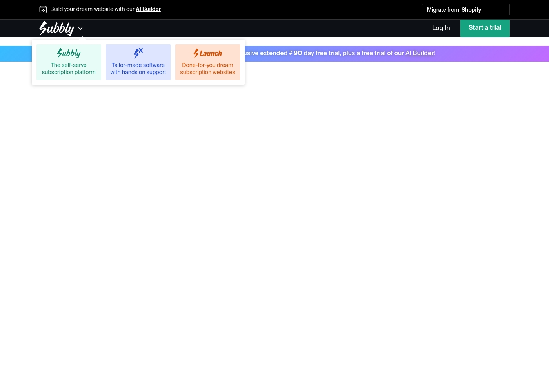
Task: Choose Tailor-made software with hands on support
Action: (138, 62)
